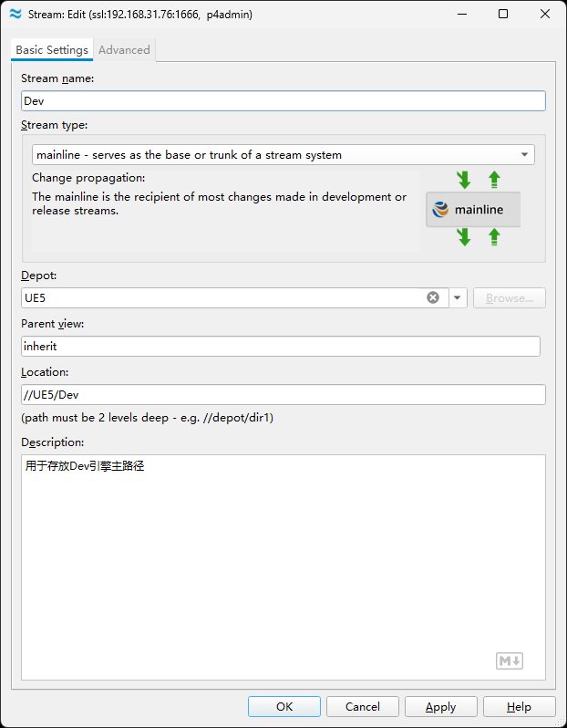Select the Basic Settings tab
Image resolution: width=567 pixels, height=728 pixels.
(52, 49)
